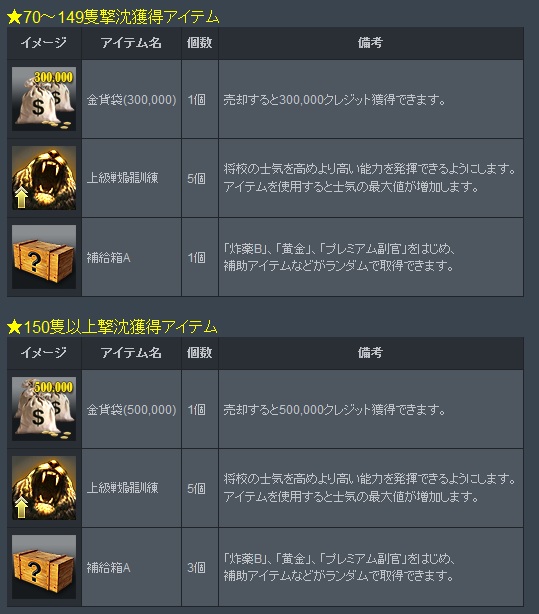Click the アイテム名 column header in second table

point(131,353)
